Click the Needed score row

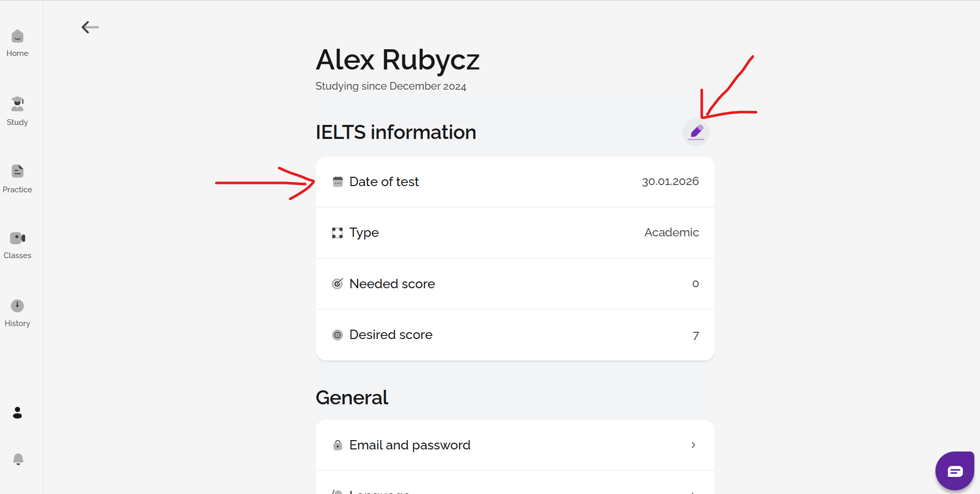click(x=515, y=284)
